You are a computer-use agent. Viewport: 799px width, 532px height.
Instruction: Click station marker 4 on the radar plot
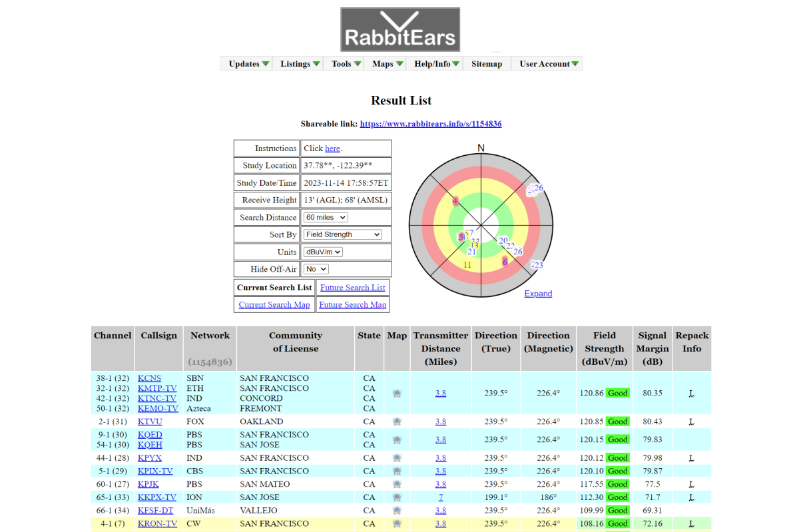point(455,200)
